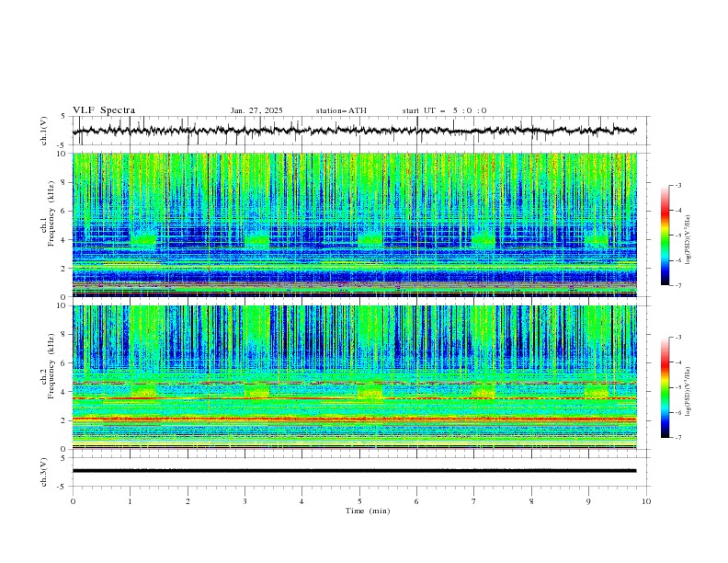Click the ch.1 4 kHz burst near minute 7

tap(483, 239)
